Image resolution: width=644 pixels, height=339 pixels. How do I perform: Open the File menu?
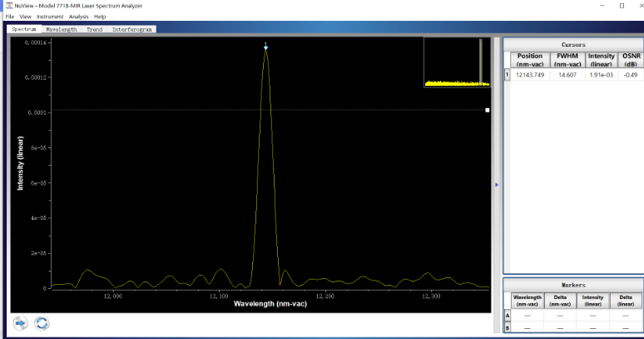pyautogui.click(x=10, y=17)
